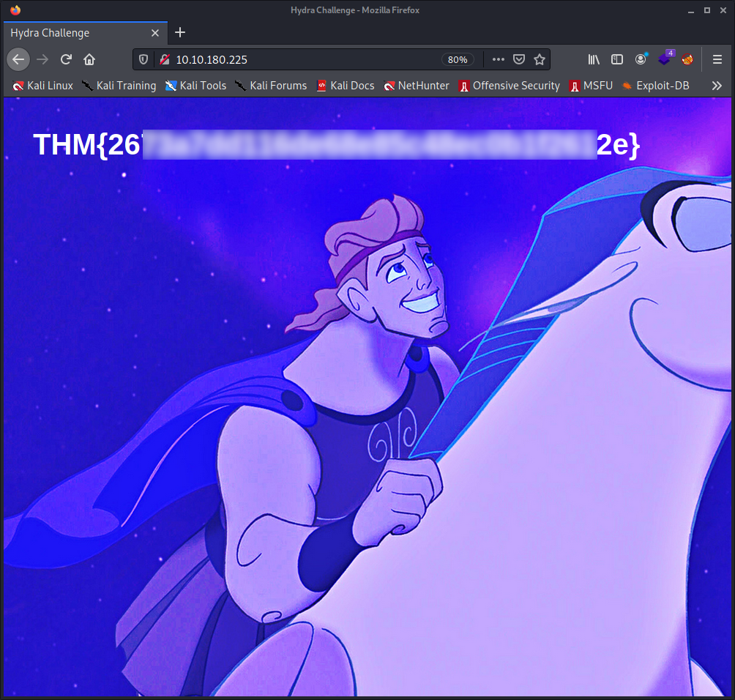Open the FoxyProxy extension icon
Viewport: 735px width, 700px height.
687,59
